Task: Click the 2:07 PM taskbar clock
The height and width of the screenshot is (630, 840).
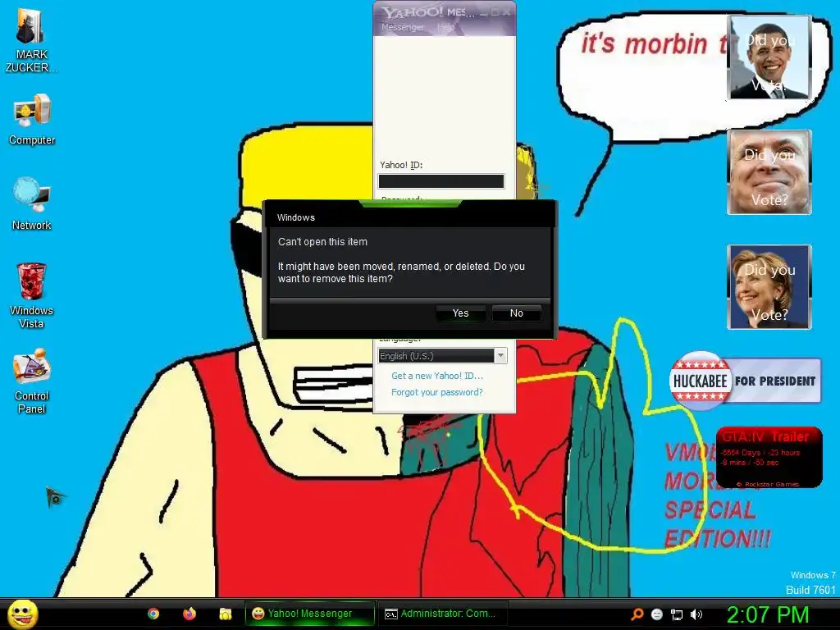Action: (x=768, y=614)
